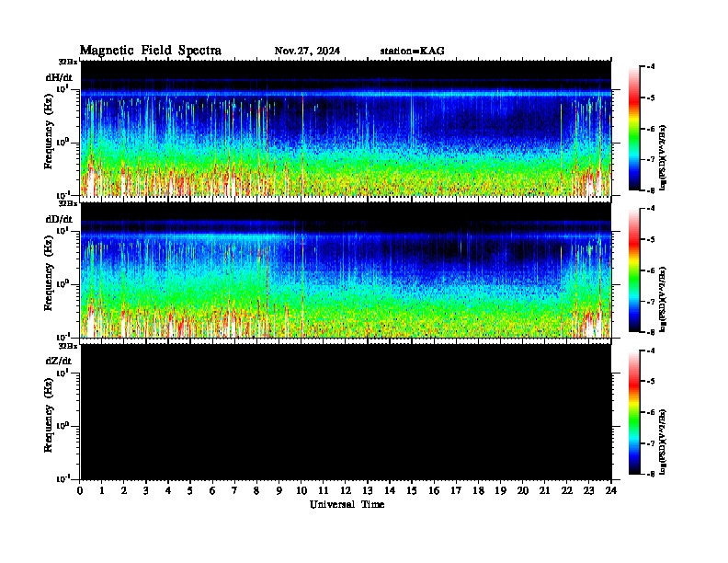Click the '6' hour tick label
This screenshot has width=728, height=563.
tap(212, 491)
